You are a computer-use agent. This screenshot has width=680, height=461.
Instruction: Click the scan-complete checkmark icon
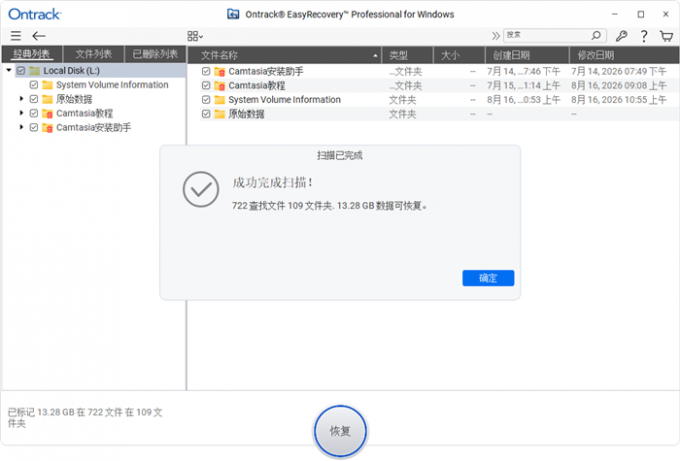(x=200, y=190)
